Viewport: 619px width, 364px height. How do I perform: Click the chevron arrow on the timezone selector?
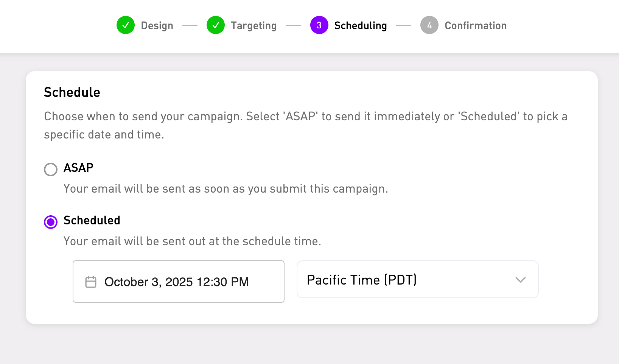(521, 280)
